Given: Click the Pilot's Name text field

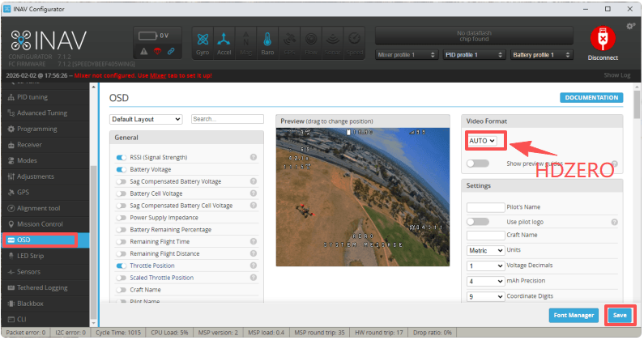Looking at the screenshot, I should pyautogui.click(x=486, y=208).
